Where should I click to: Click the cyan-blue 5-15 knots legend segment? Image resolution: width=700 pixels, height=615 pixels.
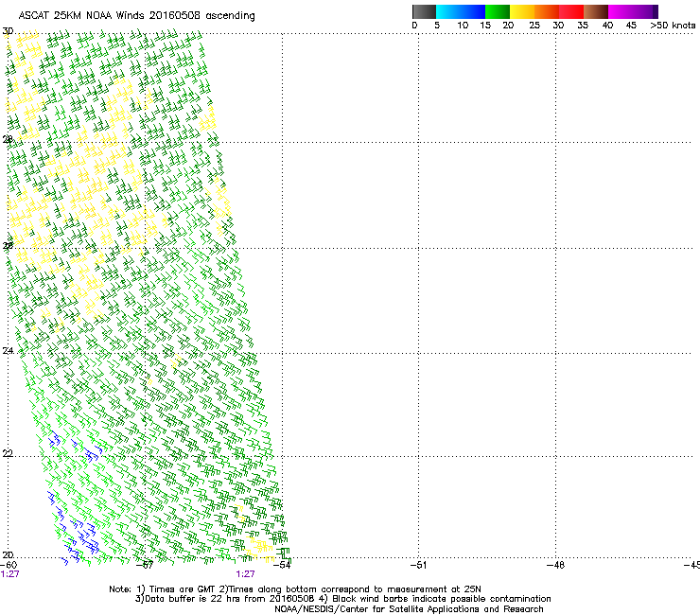[461, 11]
